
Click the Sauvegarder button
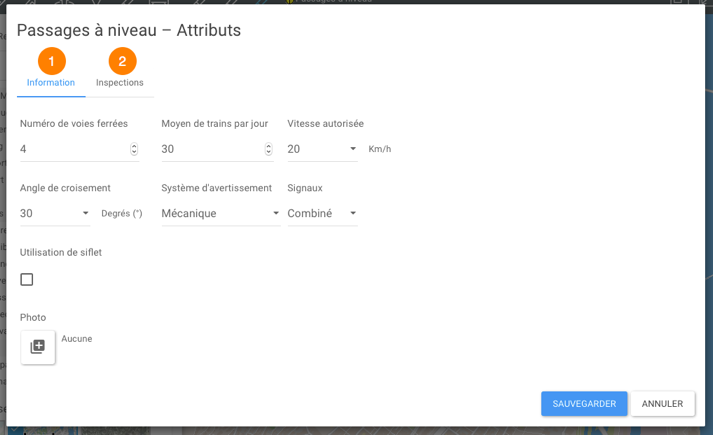click(584, 404)
